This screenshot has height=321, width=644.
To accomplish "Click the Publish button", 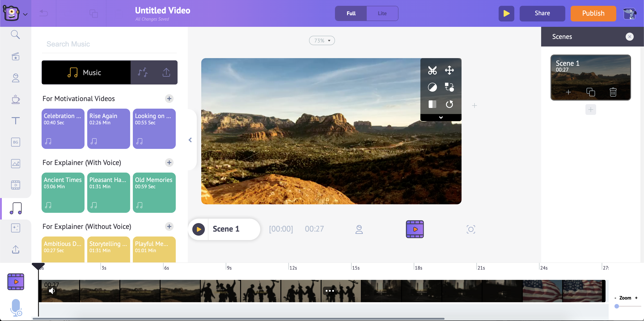I will pos(593,13).
